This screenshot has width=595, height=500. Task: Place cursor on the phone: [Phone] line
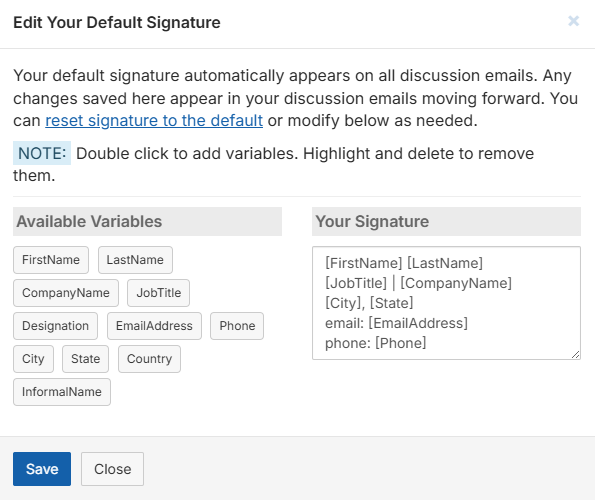pos(376,343)
